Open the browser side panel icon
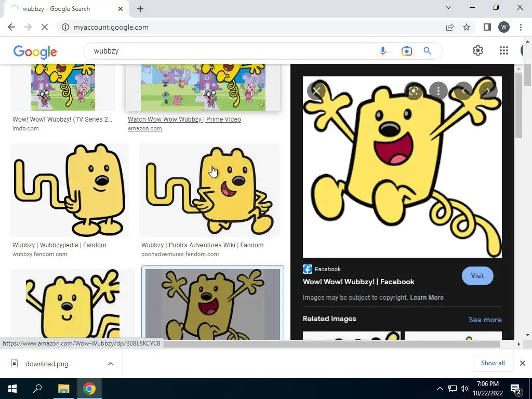This screenshot has width=532, height=399. (487, 27)
